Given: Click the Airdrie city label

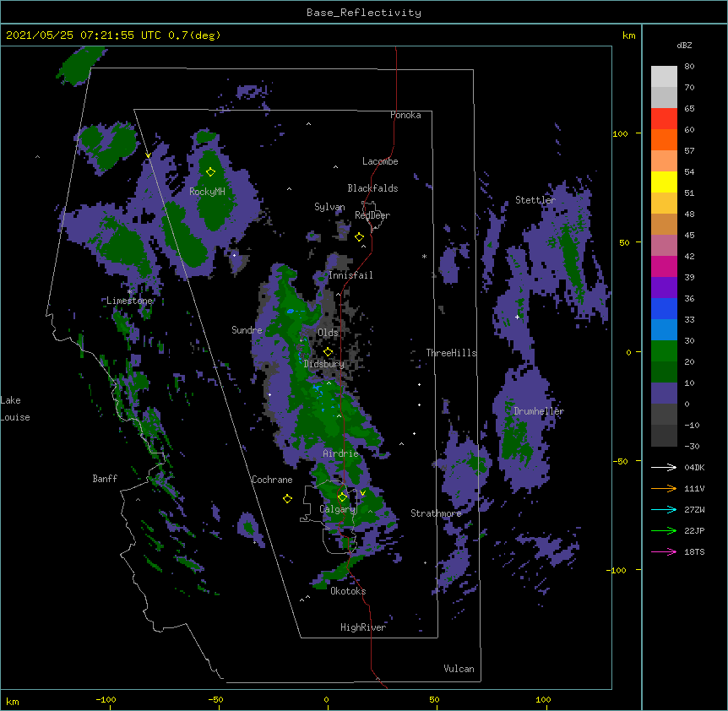Looking at the screenshot, I should coord(340,453).
